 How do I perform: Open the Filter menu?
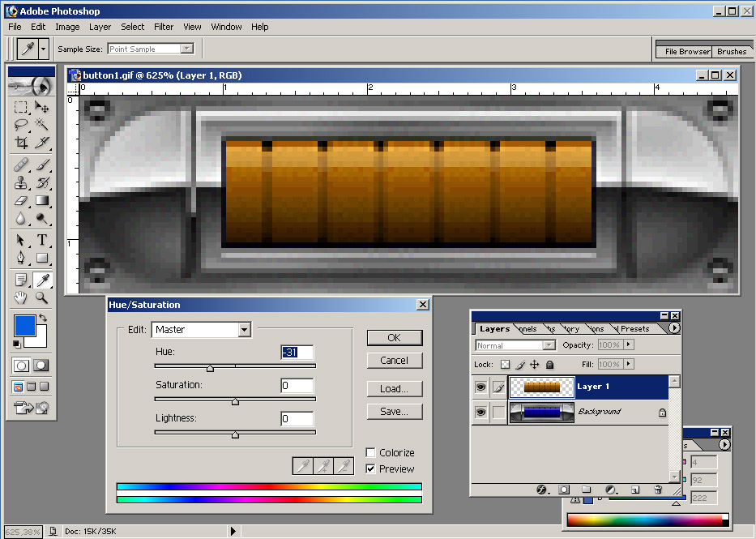click(x=164, y=27)
